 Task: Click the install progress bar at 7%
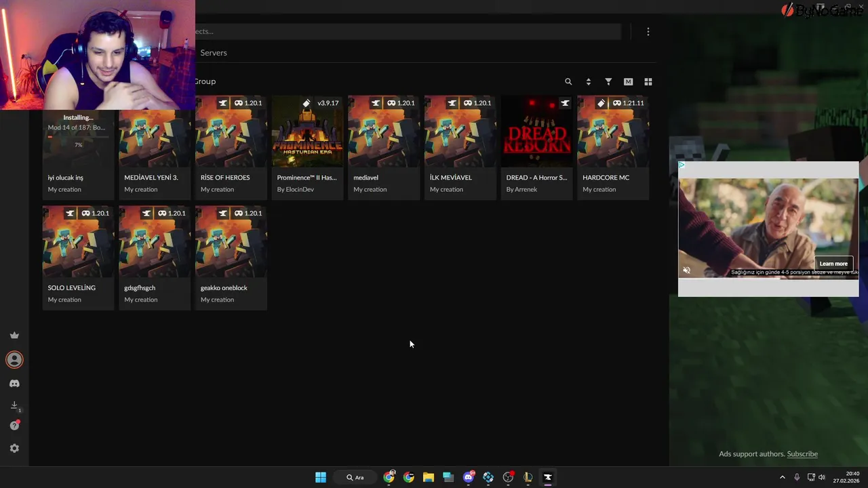(x=78, y=136)
